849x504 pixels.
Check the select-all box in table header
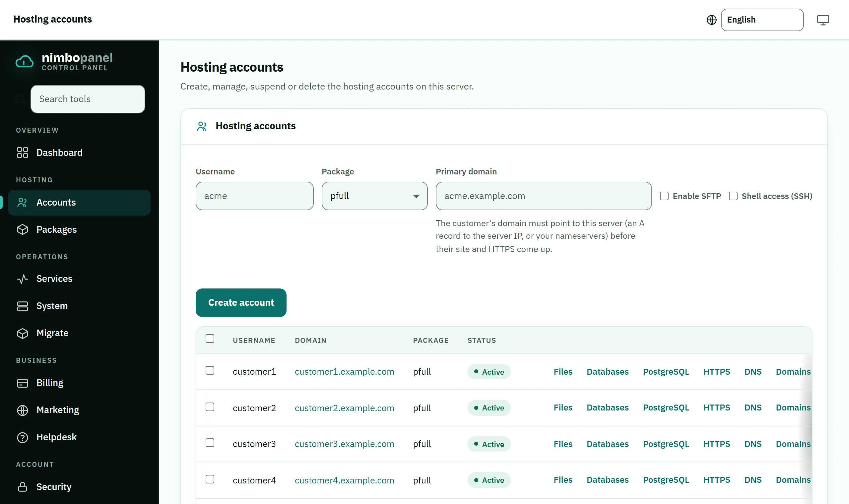coord(210,339)
